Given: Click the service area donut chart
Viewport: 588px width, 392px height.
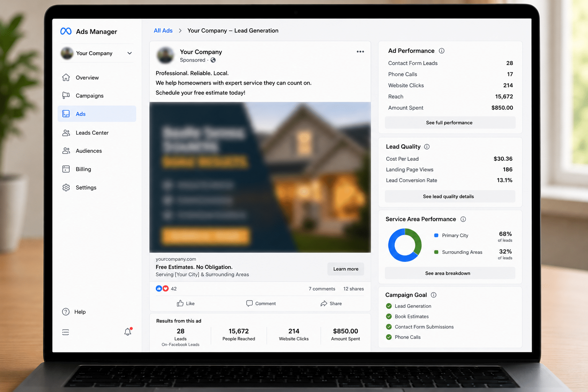Looking at the screenshot, I should point(405,245).
